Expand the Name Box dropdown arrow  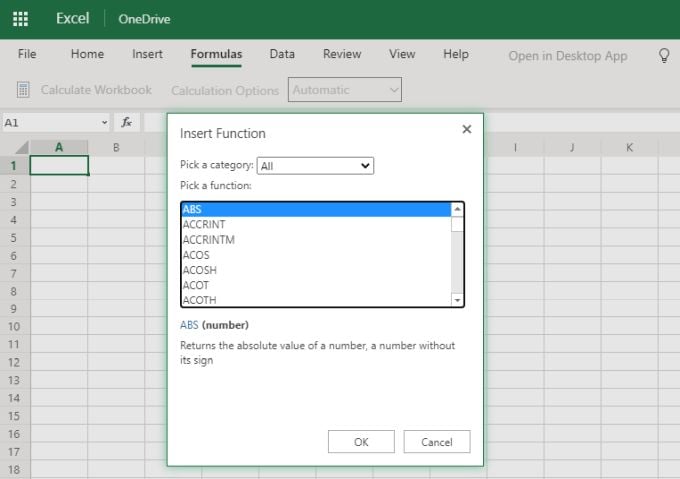tap(104, 122)
